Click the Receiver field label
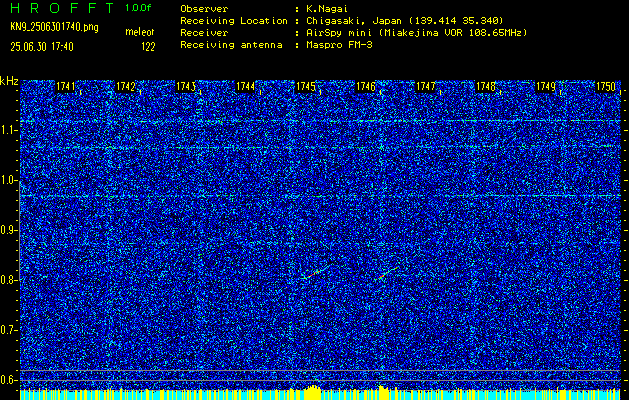629x400 pixels. pyautogui.click(x=204, y=32)
